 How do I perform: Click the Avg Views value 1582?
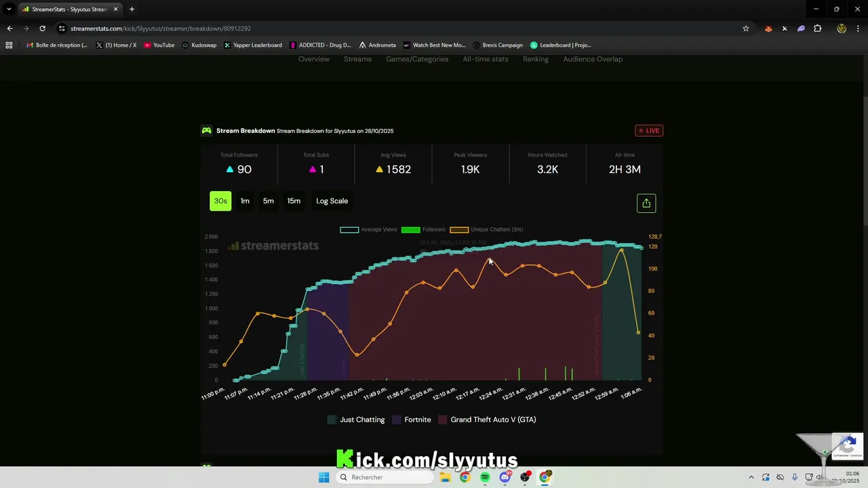coord(399,169)
